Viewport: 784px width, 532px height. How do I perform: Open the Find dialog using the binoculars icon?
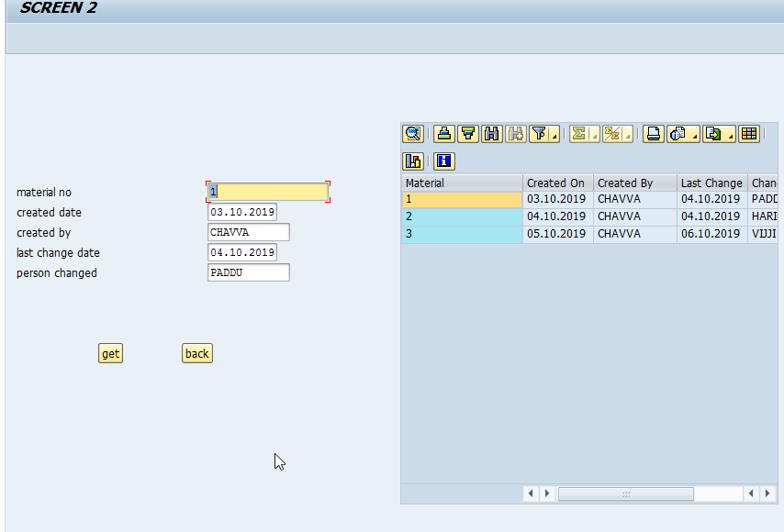tap(491, 133)
